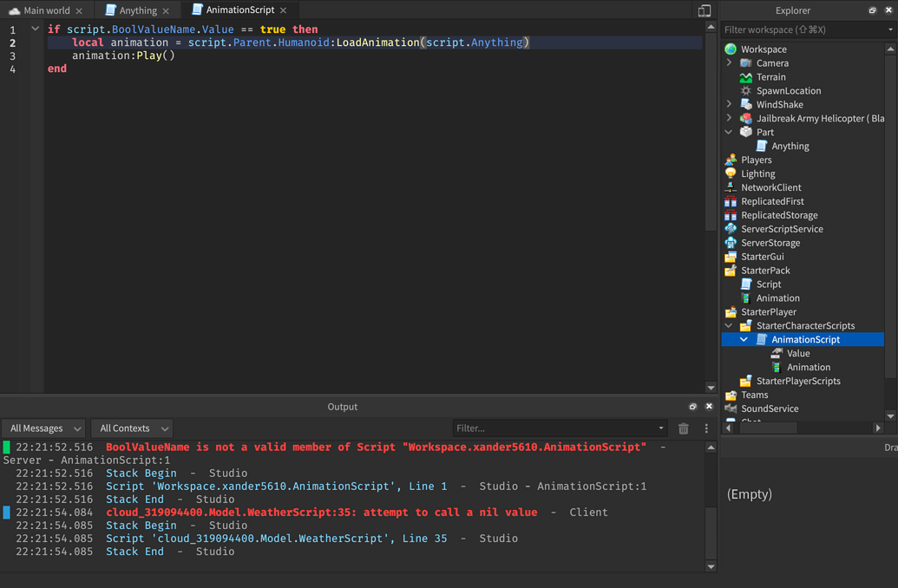This screenshot has width=898, height=588.
Task: Click line number 3 in the editor
Action: click(x=13, y=56)
